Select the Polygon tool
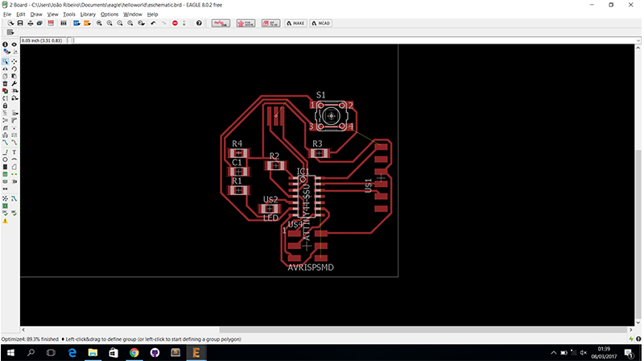 (14, 167)
